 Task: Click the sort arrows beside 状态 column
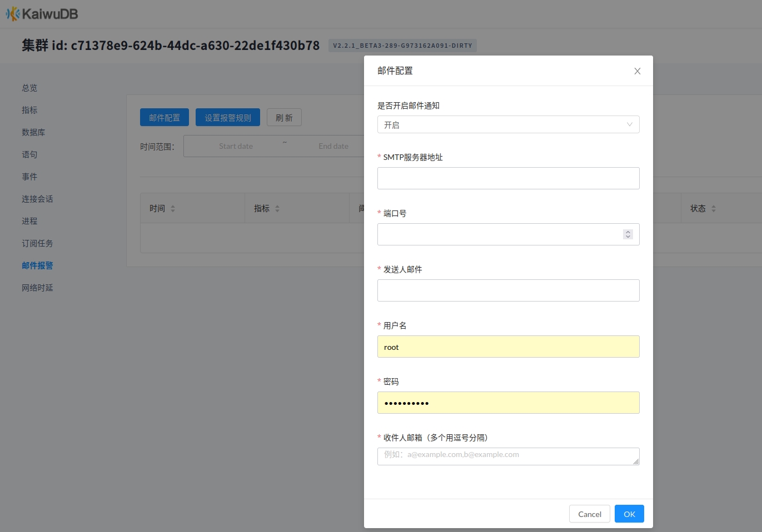pos(713,208)
